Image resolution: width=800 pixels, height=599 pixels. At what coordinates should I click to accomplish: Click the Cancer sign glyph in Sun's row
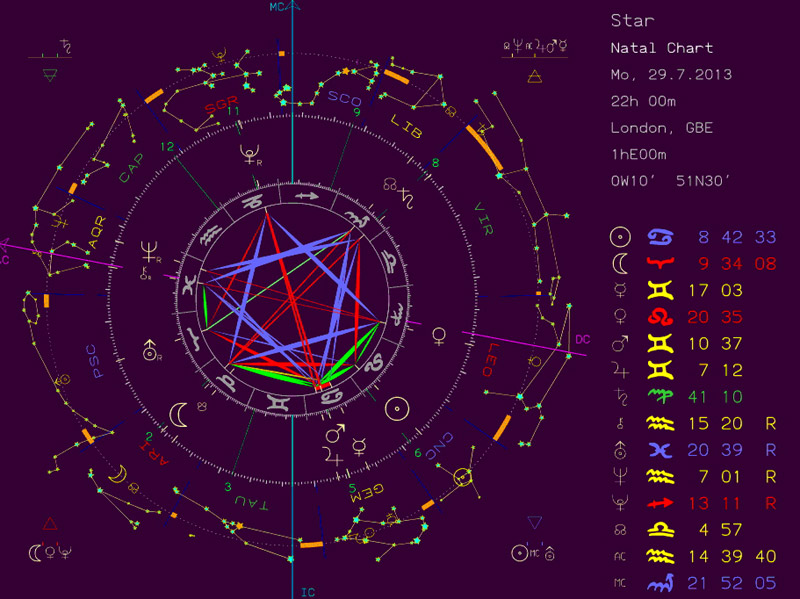pos(661,237)
